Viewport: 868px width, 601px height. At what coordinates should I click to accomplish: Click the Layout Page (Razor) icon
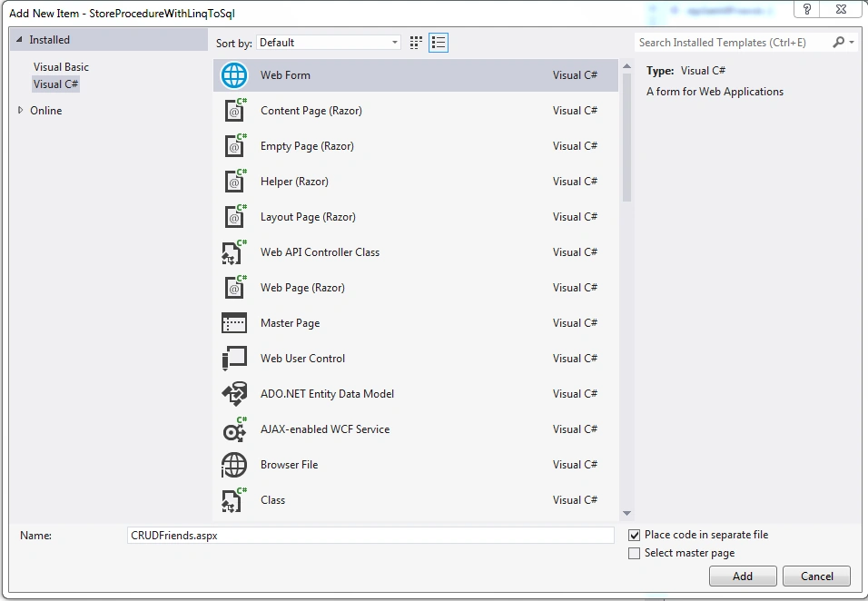235,216
